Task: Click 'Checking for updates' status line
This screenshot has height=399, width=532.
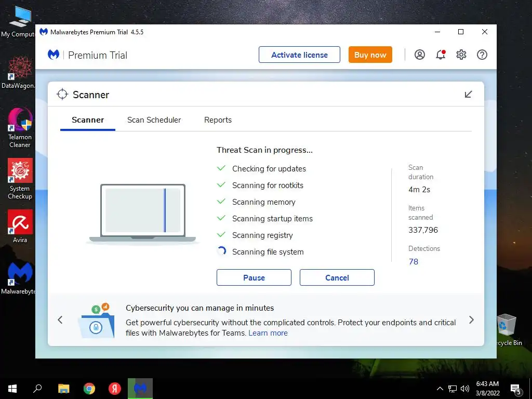Action: (x=269, y=169)
